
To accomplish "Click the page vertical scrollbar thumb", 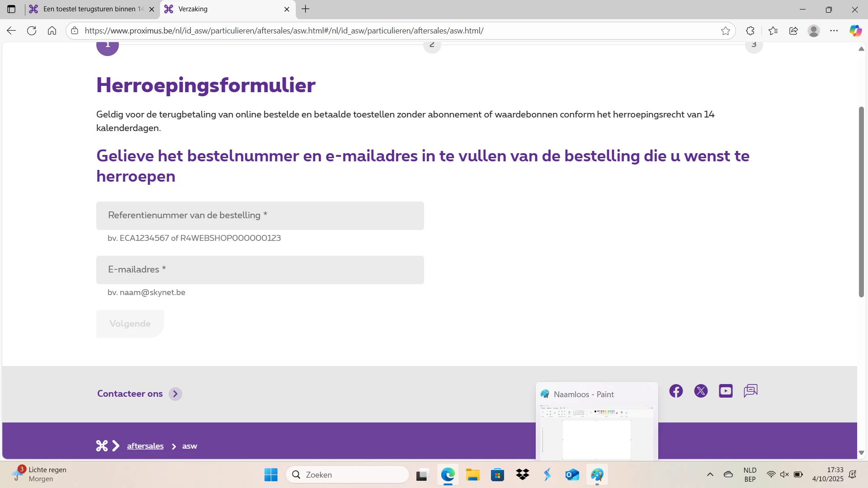I will [x=861, y=202].
